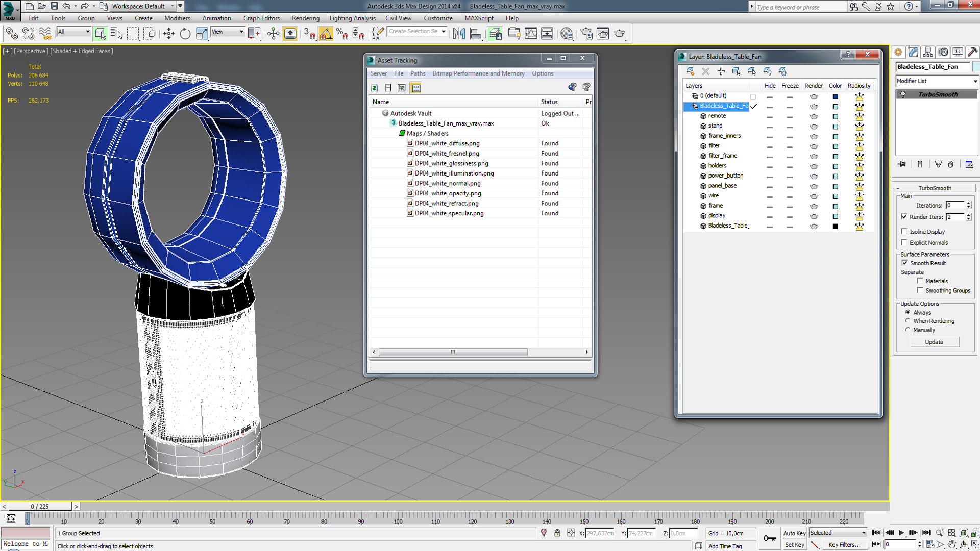Viewport: 980px width, 551px height.
Task: Open the Selected key filter dropdown
Action: pyautogui.click(x=838, y=533)
